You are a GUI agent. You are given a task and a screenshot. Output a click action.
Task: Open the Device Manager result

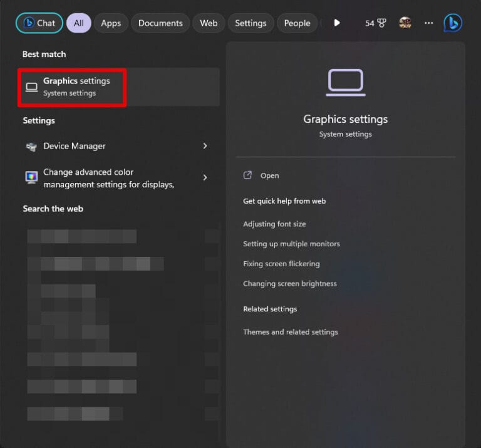(x=119, y=146)
